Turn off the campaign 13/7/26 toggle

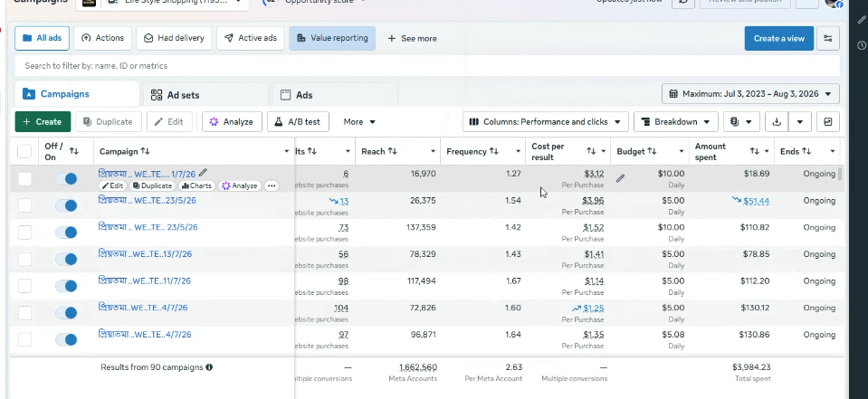point(66,259)
